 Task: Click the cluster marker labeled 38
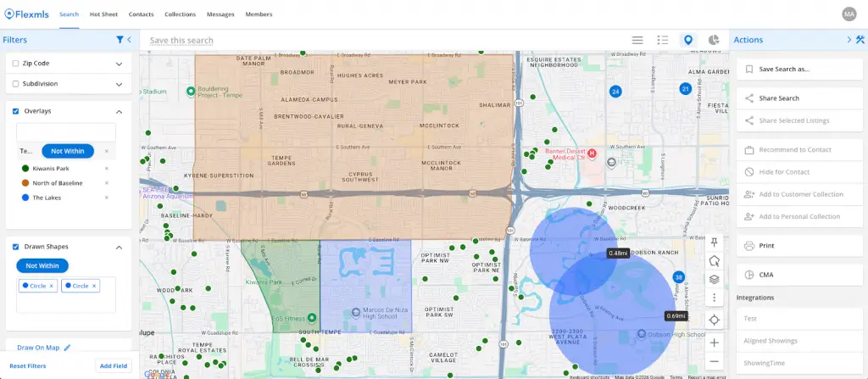679,277
